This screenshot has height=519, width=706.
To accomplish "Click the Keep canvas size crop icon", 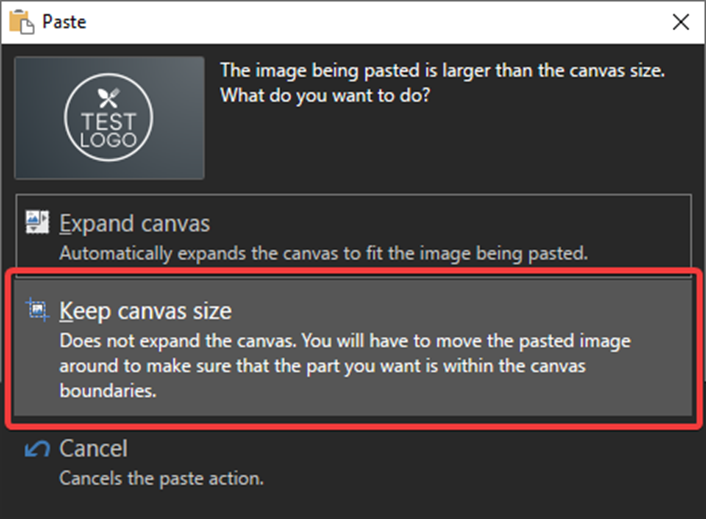I will (x=37, y=310).
